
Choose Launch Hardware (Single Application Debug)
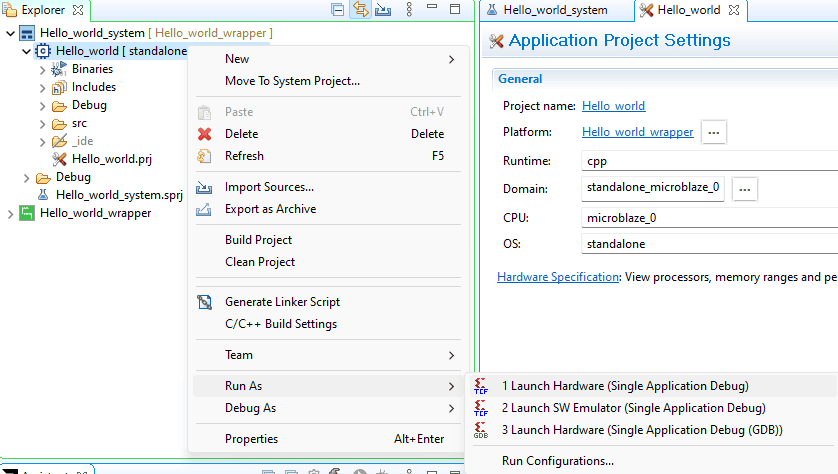[624, 386]
